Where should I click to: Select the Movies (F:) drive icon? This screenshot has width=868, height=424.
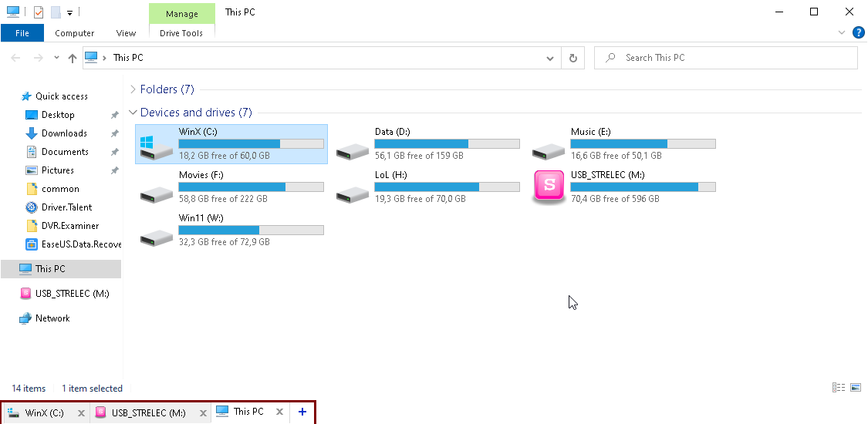click(x=156, y=193)
